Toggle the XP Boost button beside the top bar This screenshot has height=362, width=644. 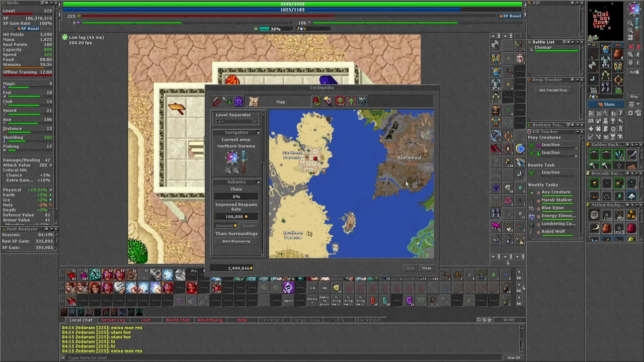(510, 16)
